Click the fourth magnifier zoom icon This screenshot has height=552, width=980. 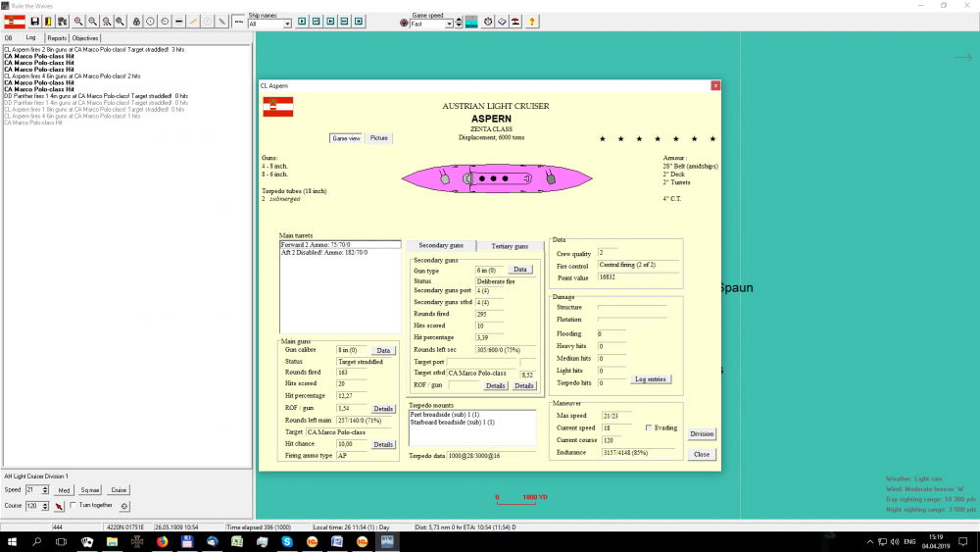120,22
